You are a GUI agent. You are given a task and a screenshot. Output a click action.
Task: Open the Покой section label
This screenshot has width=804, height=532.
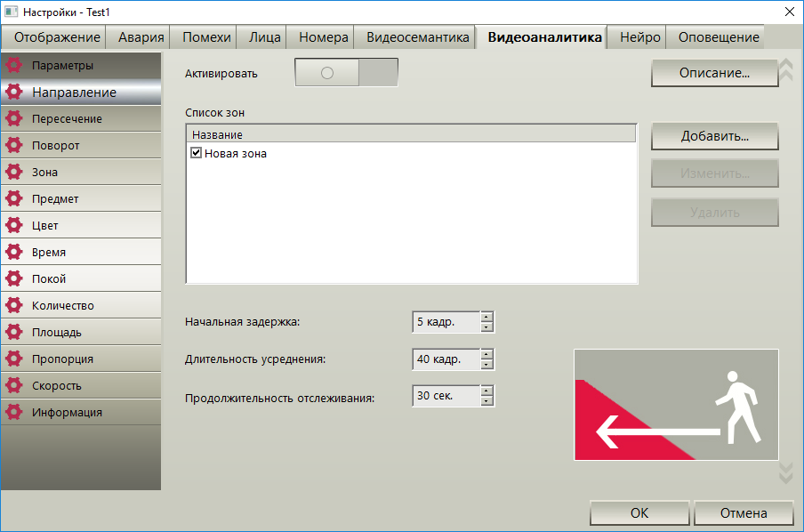click(49, 279)
